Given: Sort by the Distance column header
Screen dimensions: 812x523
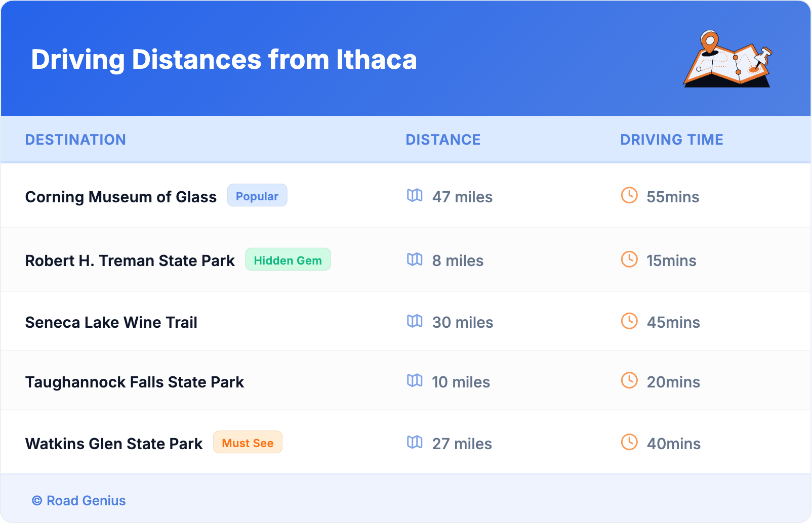Looking at the screenshot, I should tap(443, 140).
